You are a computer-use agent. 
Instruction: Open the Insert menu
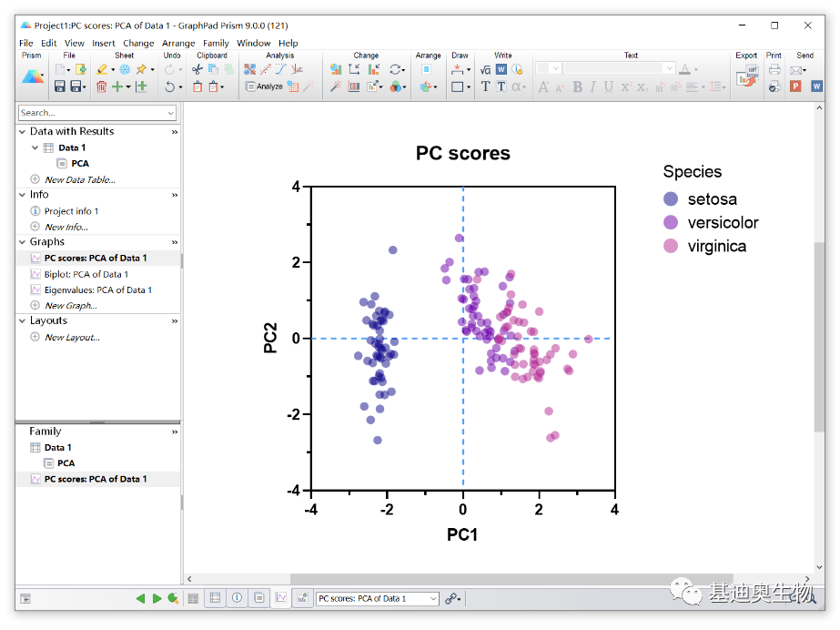point(104,43)
